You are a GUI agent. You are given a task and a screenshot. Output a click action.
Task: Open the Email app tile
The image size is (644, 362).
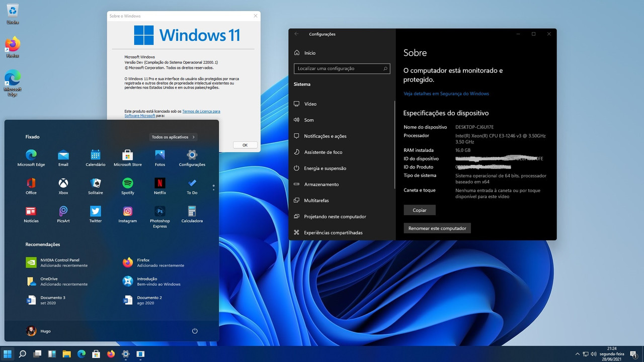click(63, 158)
